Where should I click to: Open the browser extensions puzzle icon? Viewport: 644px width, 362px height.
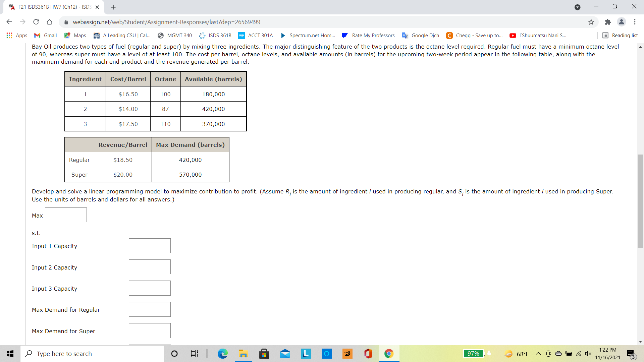click(x=608, y=22)
